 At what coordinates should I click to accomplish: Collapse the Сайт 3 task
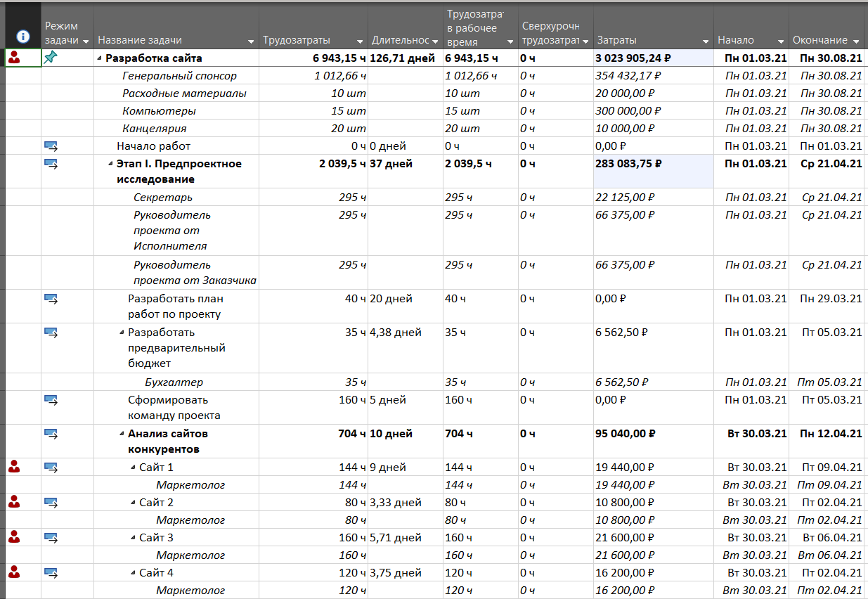[x=133, y=539]
